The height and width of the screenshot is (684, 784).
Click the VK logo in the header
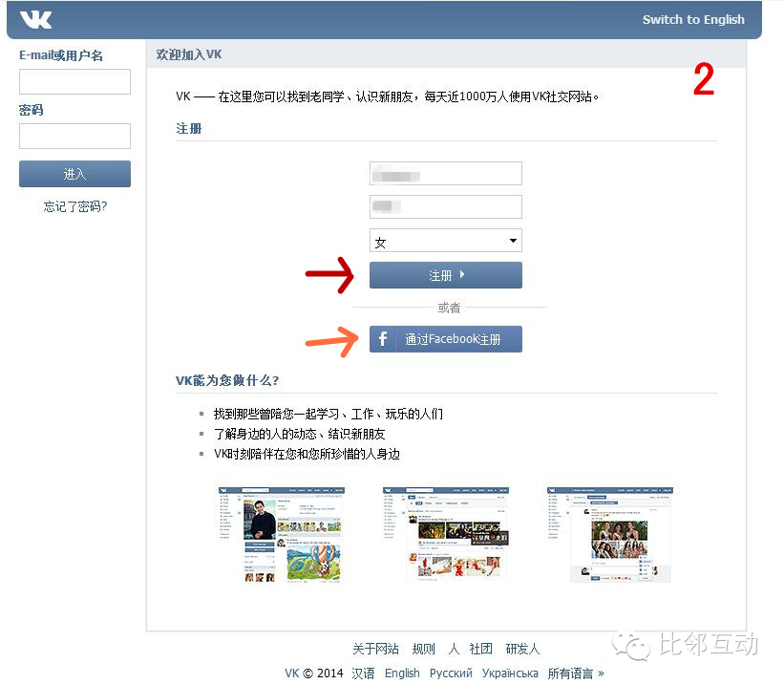(36, 20)
